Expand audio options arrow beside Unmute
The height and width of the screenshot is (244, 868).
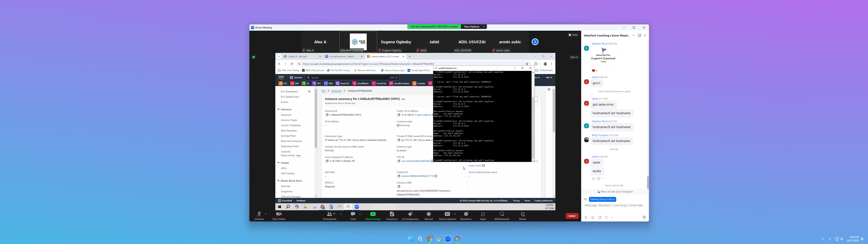point(266,214)
